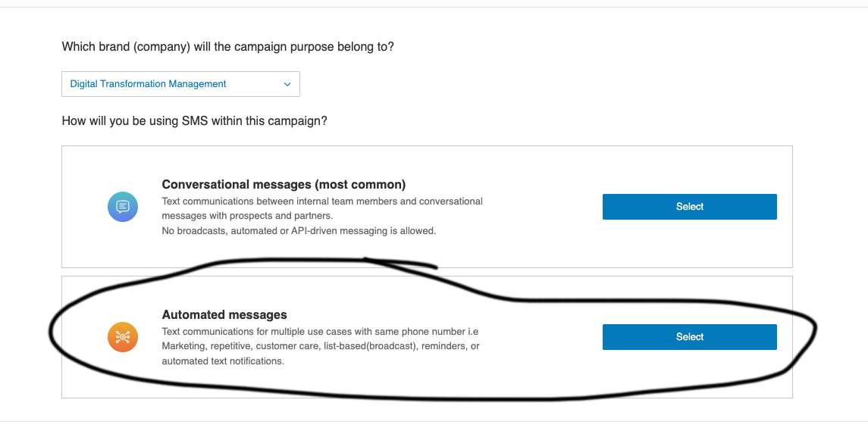
Task: Click the orange Automated messages network icon
Action: (x=122, y=337)
